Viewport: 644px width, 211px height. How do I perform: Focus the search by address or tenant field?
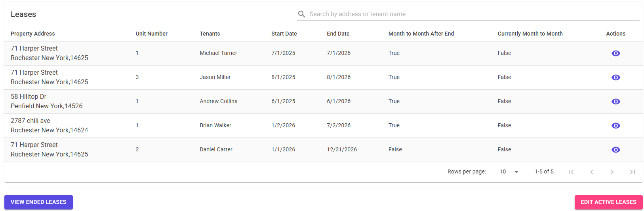coord(474,14)
